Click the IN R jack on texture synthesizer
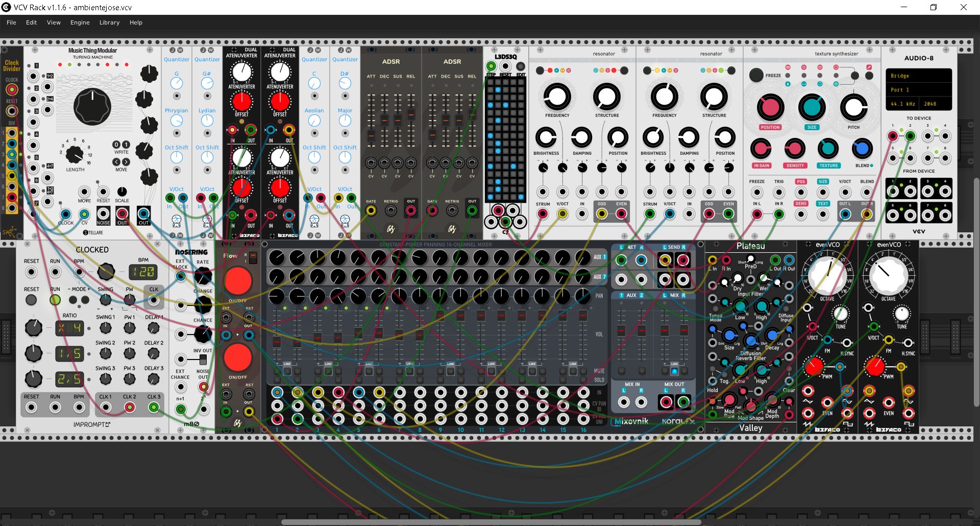The height and width of the screenshot is (526, 980). coord(779,214)
